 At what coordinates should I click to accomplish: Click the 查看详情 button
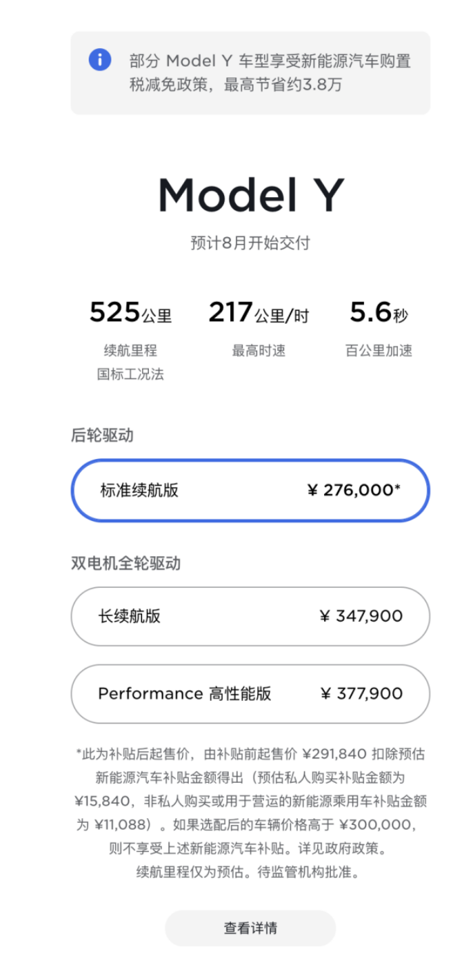(250, 928)
